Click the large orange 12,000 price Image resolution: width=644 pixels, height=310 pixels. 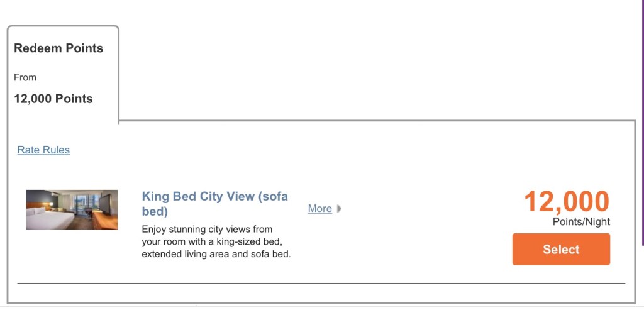(x=566, y=202)
